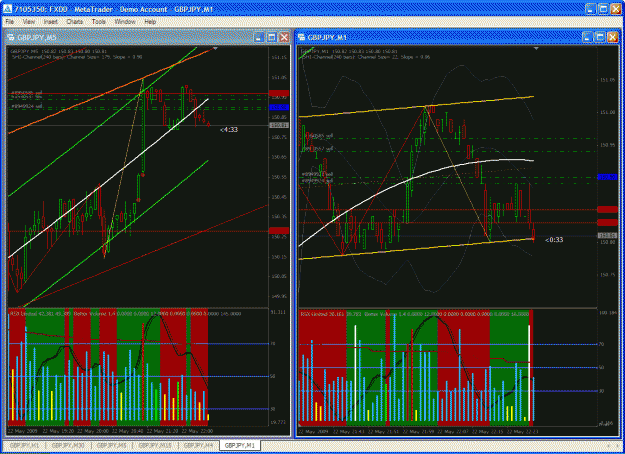The image size is (625, 454).
Task: Maximize the GBPJPY,M5 chart window
Action: [x=271, y=37]
